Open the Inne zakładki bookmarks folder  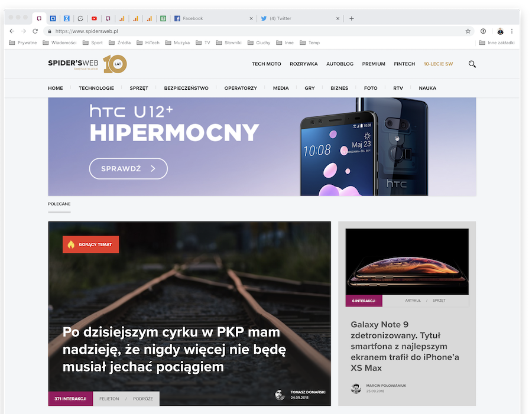(497, 43)
